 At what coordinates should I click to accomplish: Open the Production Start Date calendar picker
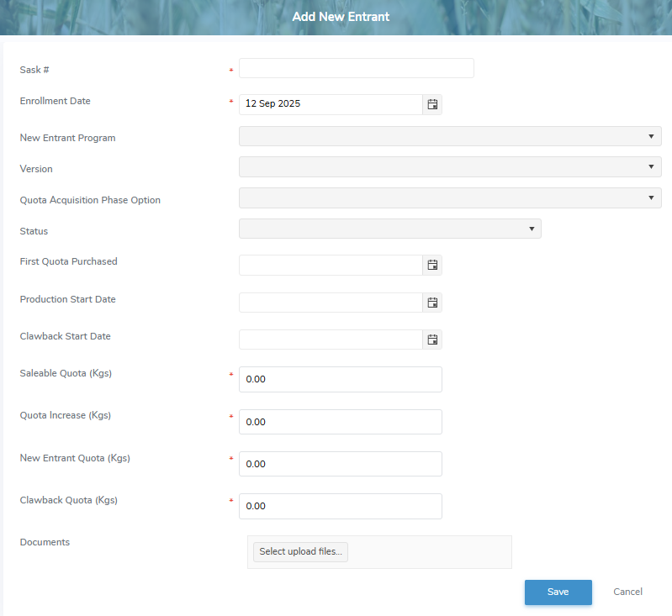click(x=432, y=303)
